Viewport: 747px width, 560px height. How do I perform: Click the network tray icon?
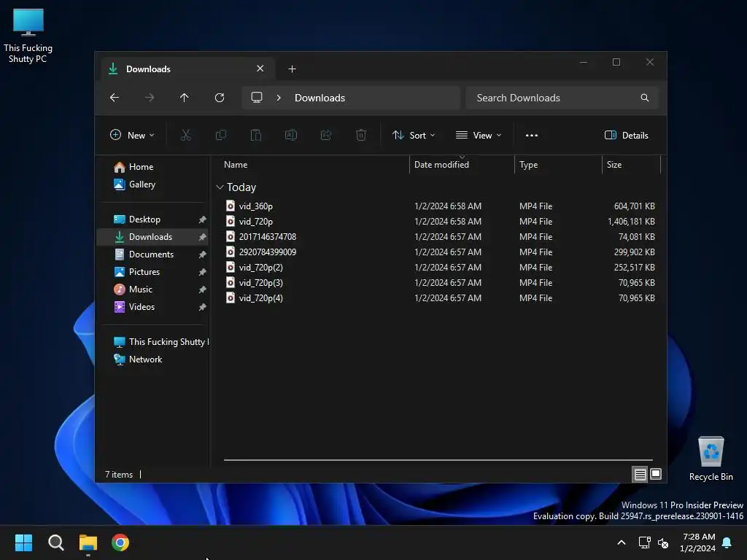pyautogui.click(x=645, y=542)
